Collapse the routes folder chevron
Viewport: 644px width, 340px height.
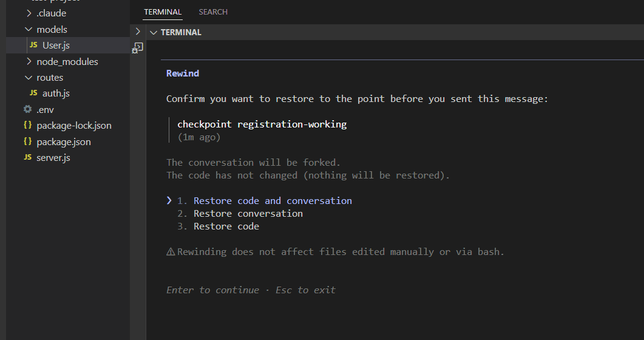[29, 77]
